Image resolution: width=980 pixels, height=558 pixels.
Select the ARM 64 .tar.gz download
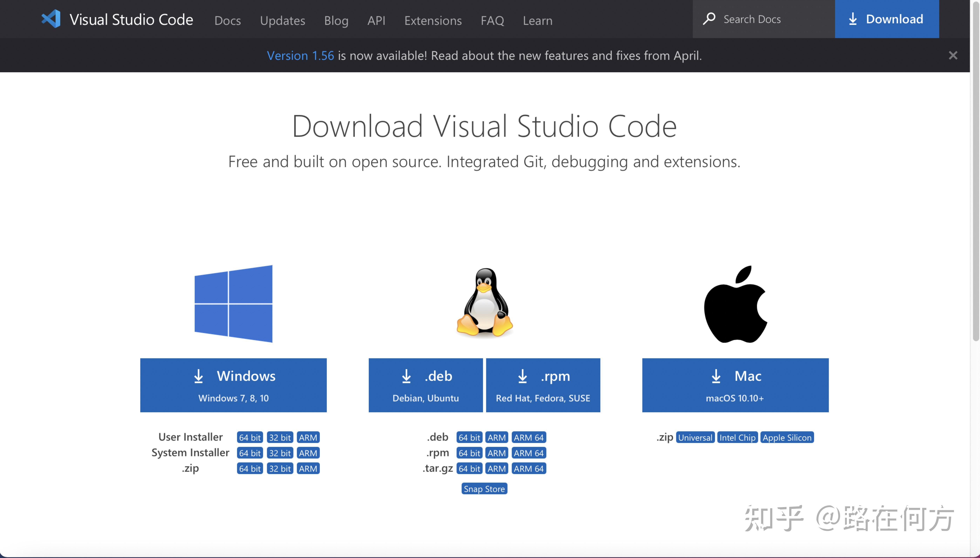tap(529, 468)
